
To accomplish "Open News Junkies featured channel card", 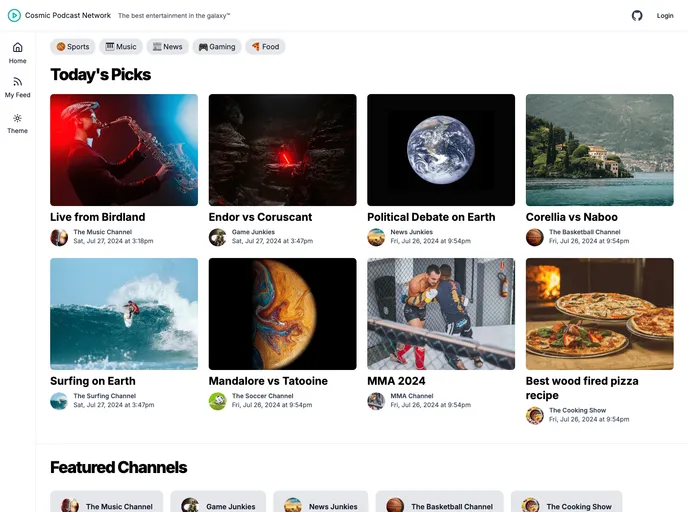I will [321, 502].
